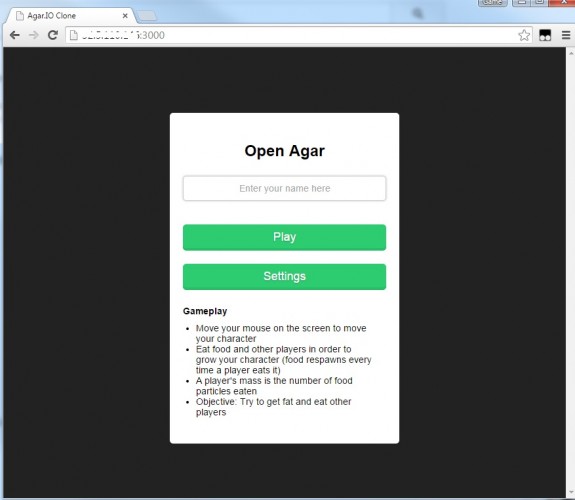575x500 pixels.
Task: Bookmark page using the star icon
Action: tap(524, 35)
